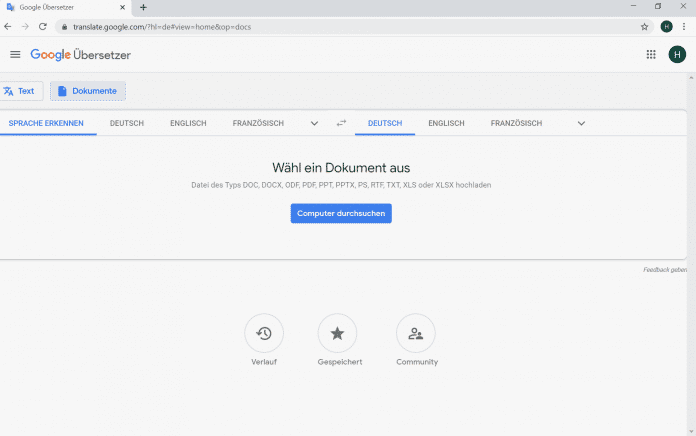696x436 pixels.
Task: Switch to Text translation mode
Action: pos(20,91)
